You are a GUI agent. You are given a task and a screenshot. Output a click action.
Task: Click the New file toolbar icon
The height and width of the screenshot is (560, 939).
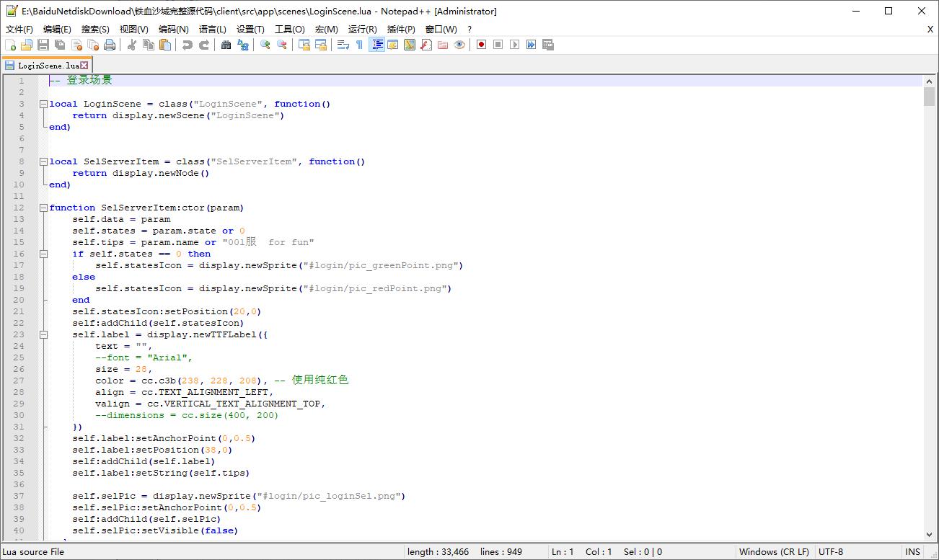click(10, 45)
